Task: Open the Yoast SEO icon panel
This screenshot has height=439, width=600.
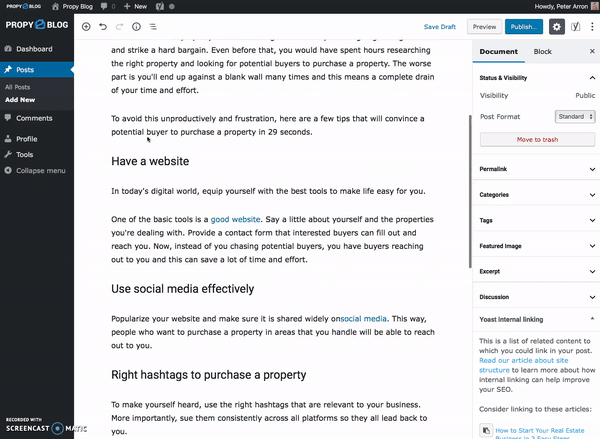Action: click(x=576, y=27)
